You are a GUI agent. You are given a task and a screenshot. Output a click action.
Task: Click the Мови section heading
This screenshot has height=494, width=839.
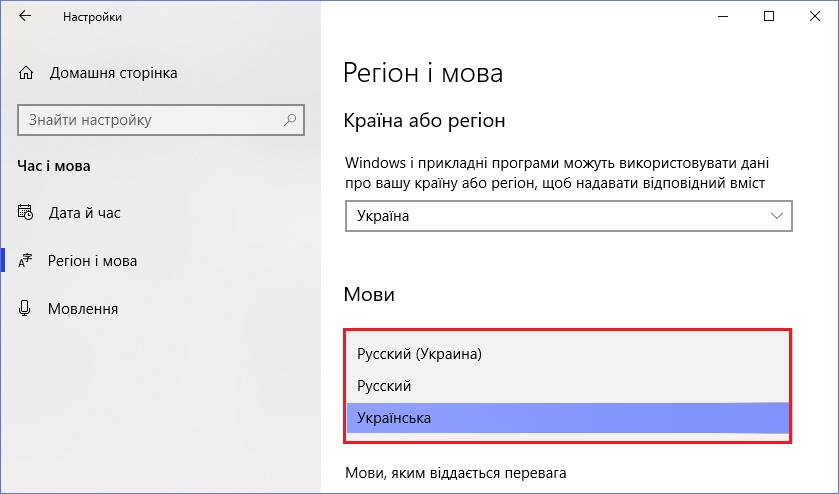[x=369, y=294]
